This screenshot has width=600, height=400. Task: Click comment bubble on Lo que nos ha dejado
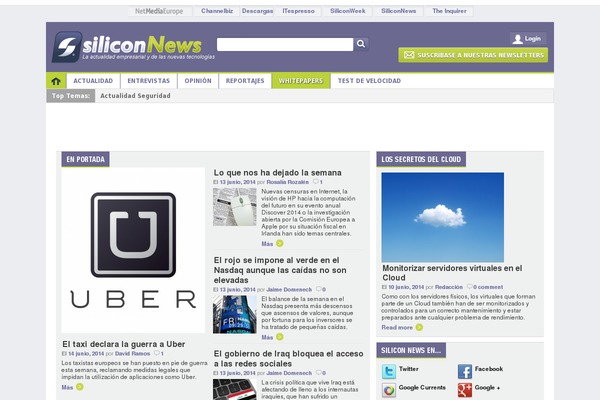click(x=316, y=182)
